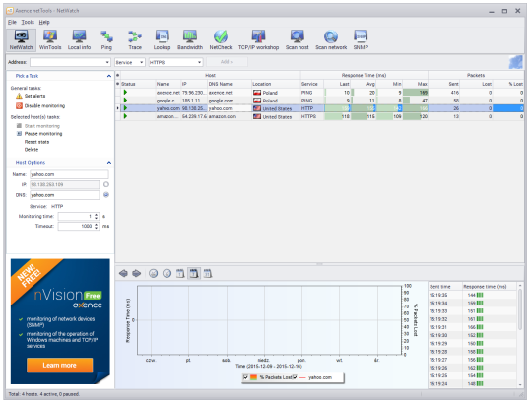This screenshot has height=406, width=532.
Task: Open the File menu
Action: [x=12, y=22]
